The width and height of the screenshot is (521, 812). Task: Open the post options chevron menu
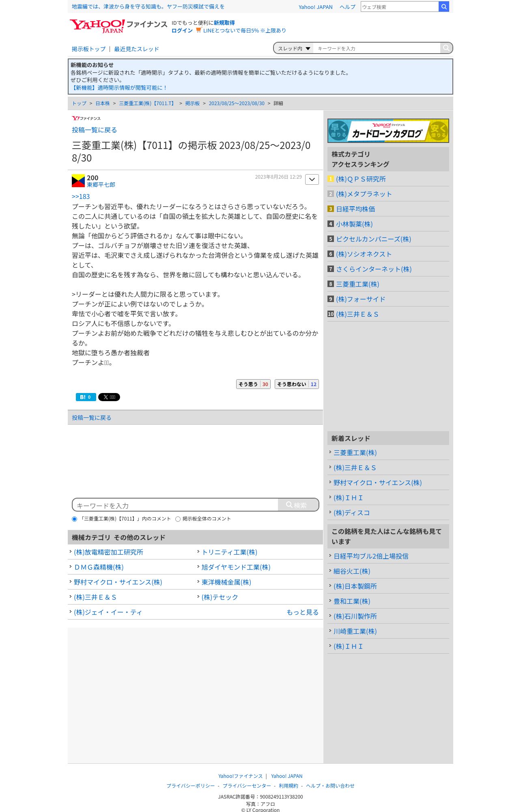[x=312, y=179]
